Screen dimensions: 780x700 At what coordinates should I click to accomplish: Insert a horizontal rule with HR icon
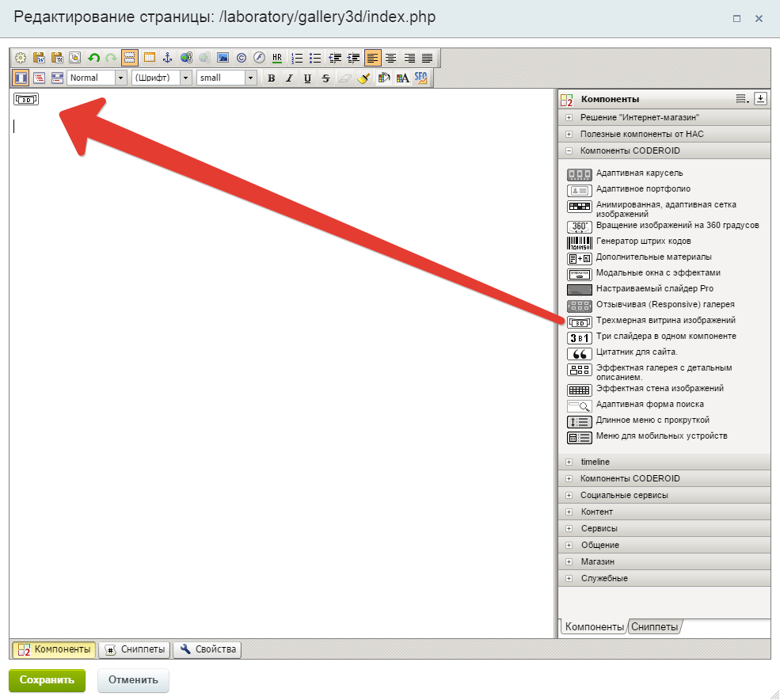(277, 58)
